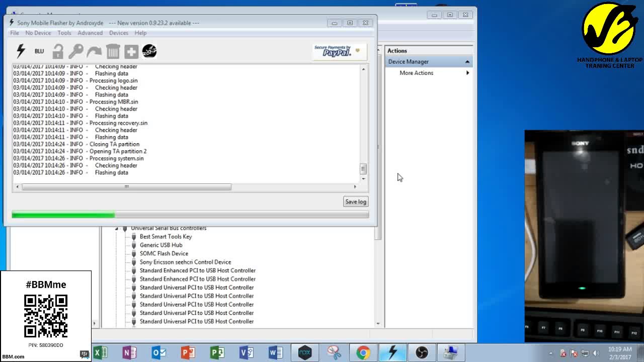Select Generic USB Hub device
Viewport: 644px width, 362px height.
[161, 245]
